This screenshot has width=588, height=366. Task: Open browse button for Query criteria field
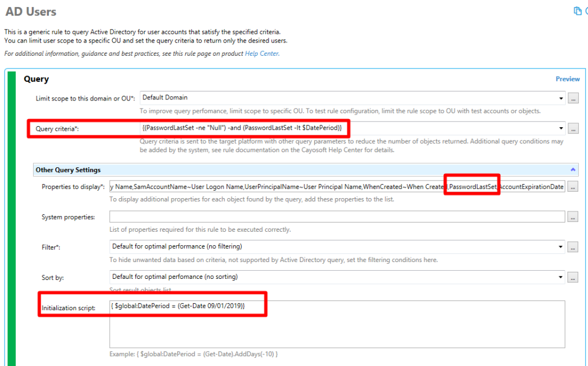click(x=573, y=128)
